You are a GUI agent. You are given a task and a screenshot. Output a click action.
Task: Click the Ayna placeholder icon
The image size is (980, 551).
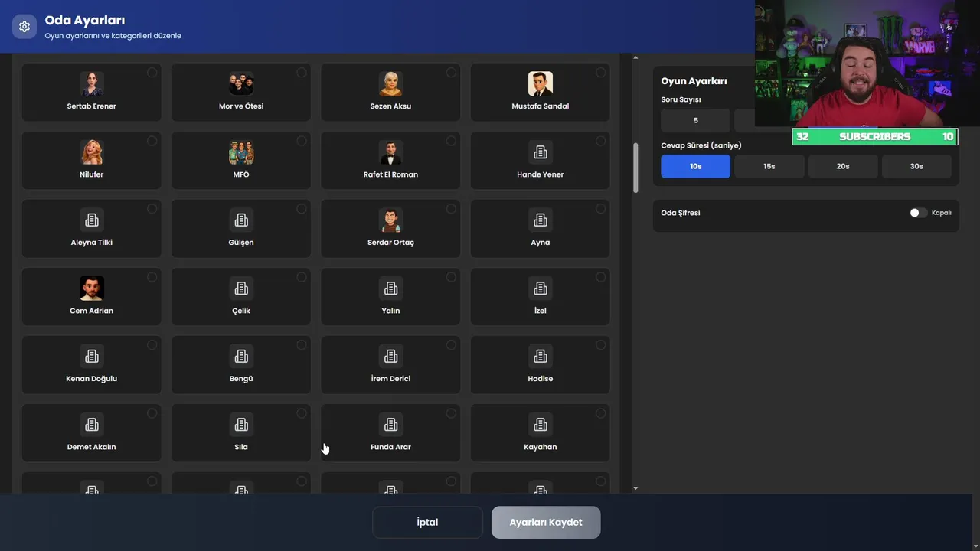point(541,220)
